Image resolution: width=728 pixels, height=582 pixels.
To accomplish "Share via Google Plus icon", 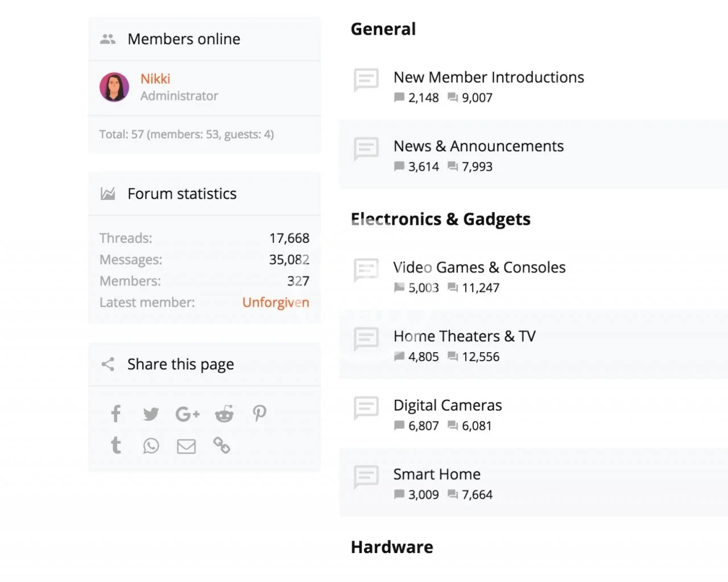I will (x=187, y=414).
